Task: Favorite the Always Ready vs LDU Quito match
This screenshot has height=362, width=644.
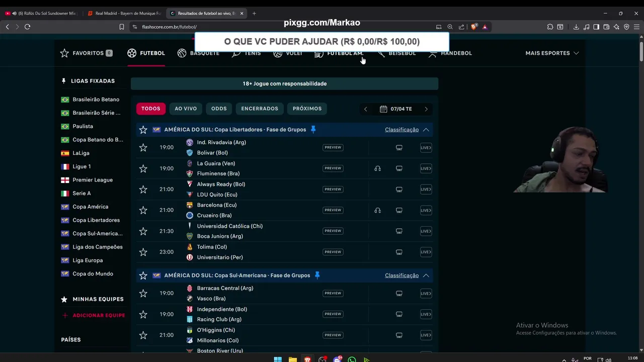Action: tap(143, 190)
